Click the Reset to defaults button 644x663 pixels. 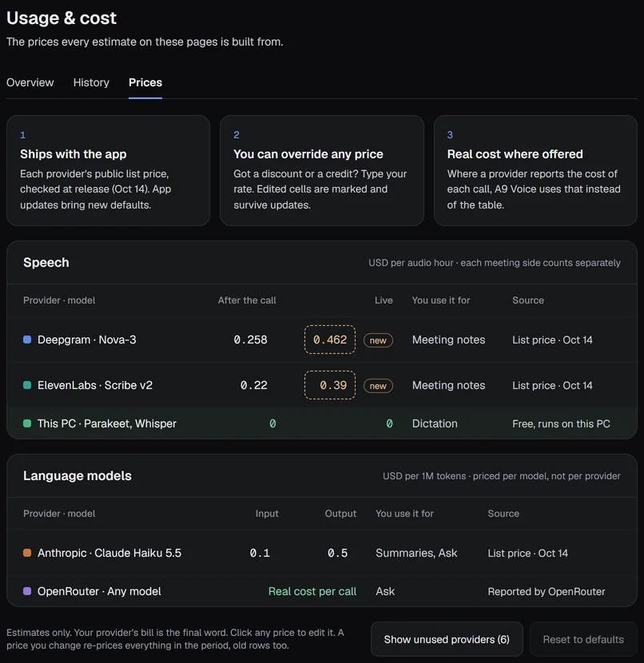(x=583, y=639)
